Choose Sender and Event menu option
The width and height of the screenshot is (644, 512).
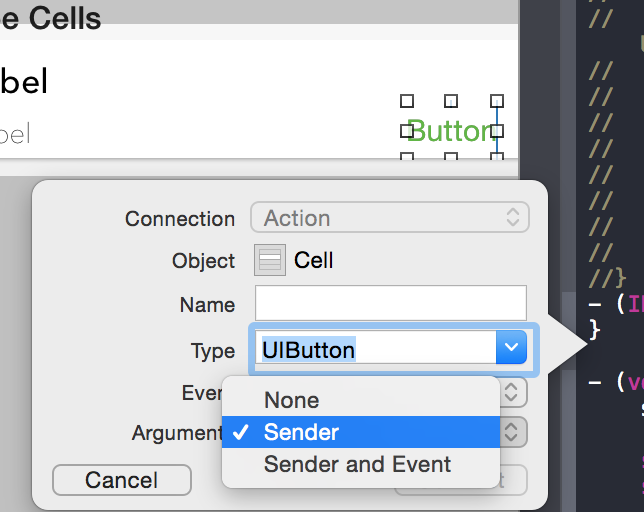(x=357, y=464)
